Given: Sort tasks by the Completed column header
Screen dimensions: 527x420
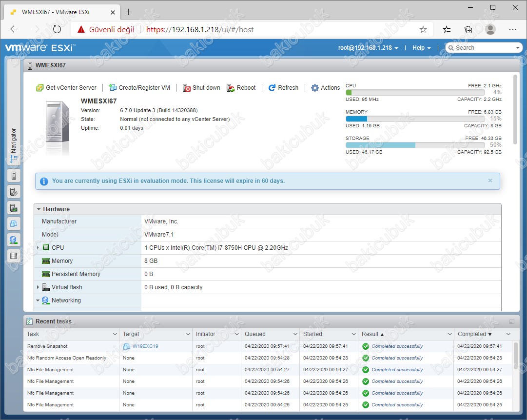Looking at the screenshot, I should coord(474,334).
